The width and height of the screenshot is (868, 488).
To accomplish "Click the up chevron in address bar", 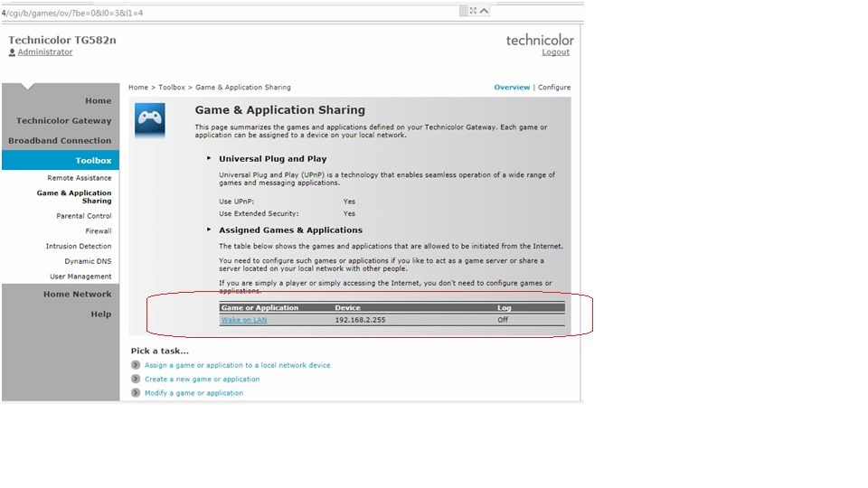I will [x=485, y=11].
